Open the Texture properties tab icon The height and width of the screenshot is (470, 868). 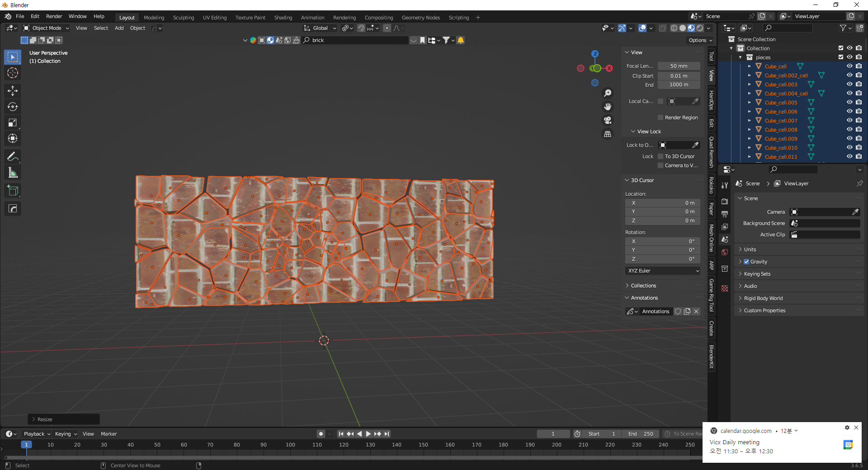(x=725, y=288)
